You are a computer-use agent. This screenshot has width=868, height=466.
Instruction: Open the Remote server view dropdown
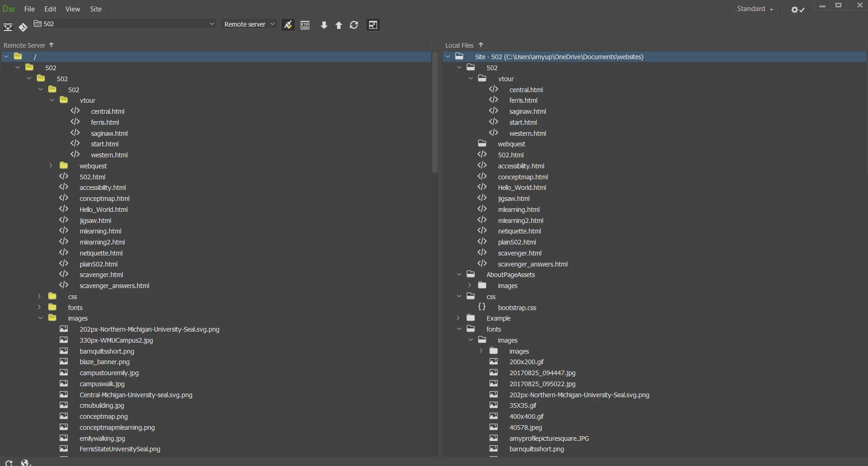(249, 24)
